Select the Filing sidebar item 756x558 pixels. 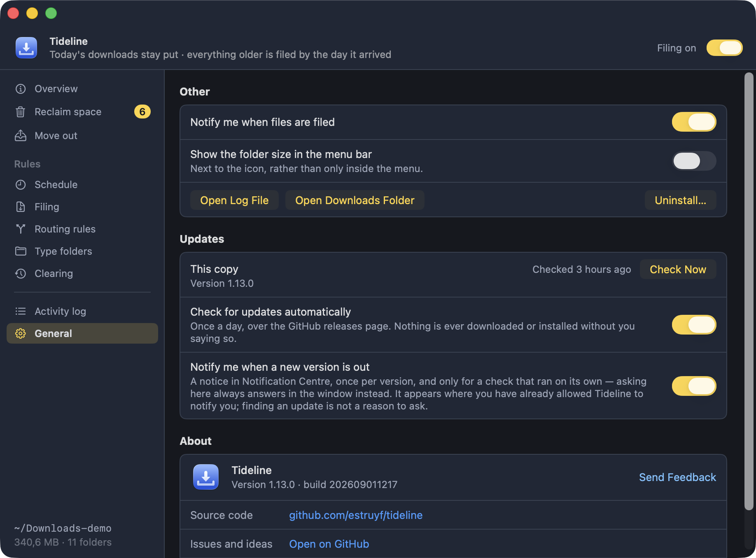click(x=82, y=207)
